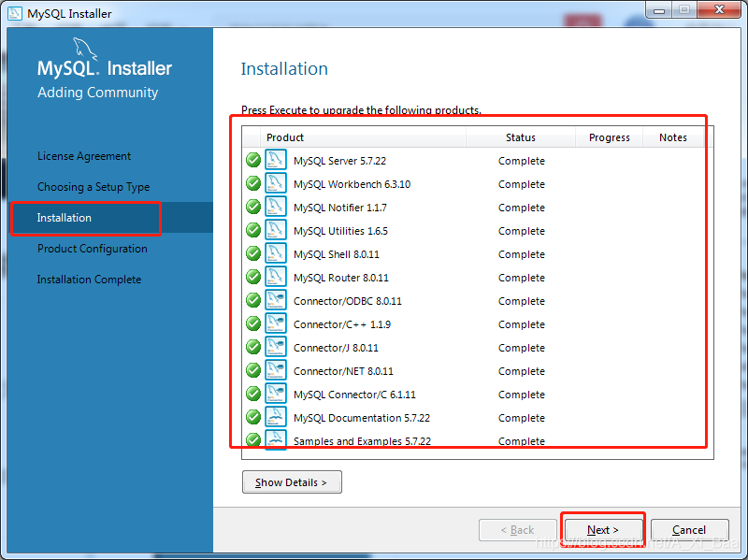Select the Samples and Examples 5.7.22 row name
Screen dimensions: 748x560
pyautogui.click(x=362, y=441)
